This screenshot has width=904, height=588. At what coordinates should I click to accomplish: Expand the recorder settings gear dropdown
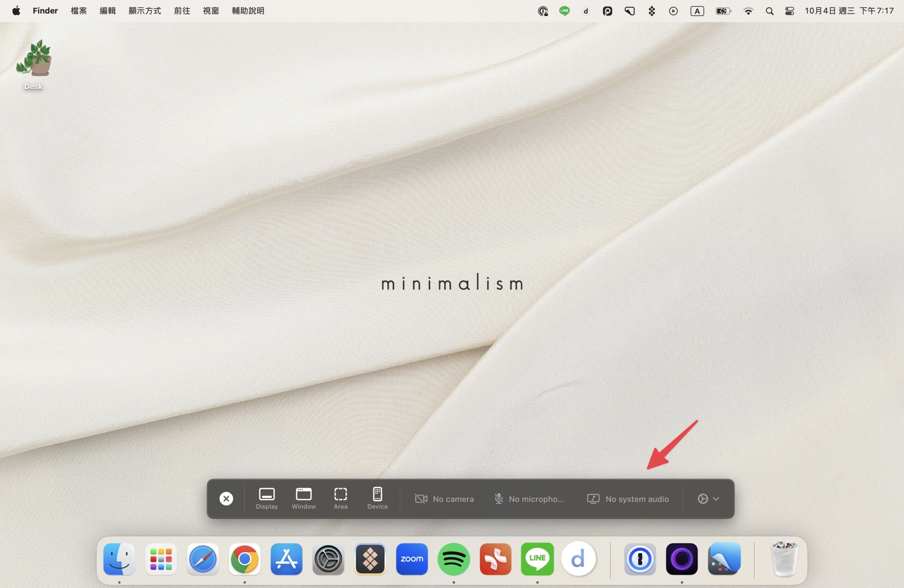[708, 499]
